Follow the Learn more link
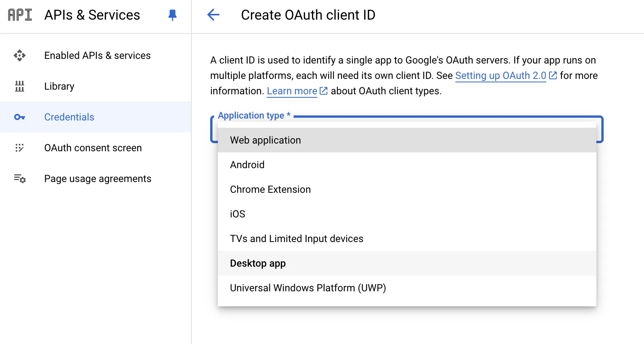The height and width of the screenshot is (344, 644). click(x=292, y=91)
